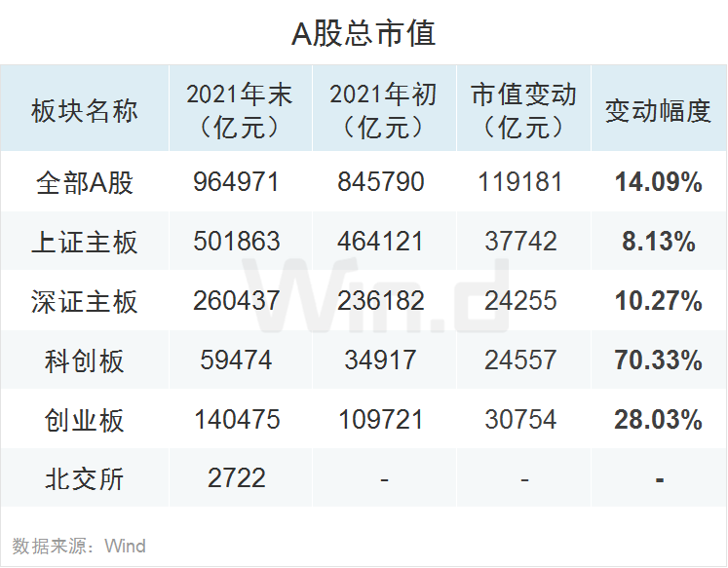Click the 变动幅度 column header
This screenshot has height=568, width=728.
(x=658, y=110)
